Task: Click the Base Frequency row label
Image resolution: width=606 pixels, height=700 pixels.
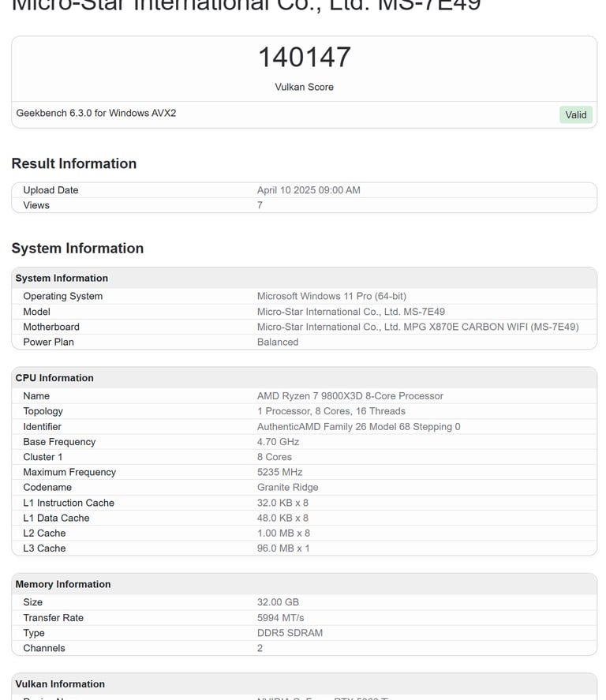Action: coord(59,442)
